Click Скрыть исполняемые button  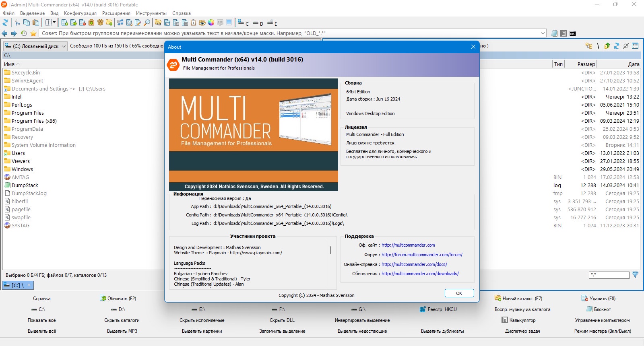point(202,320)
